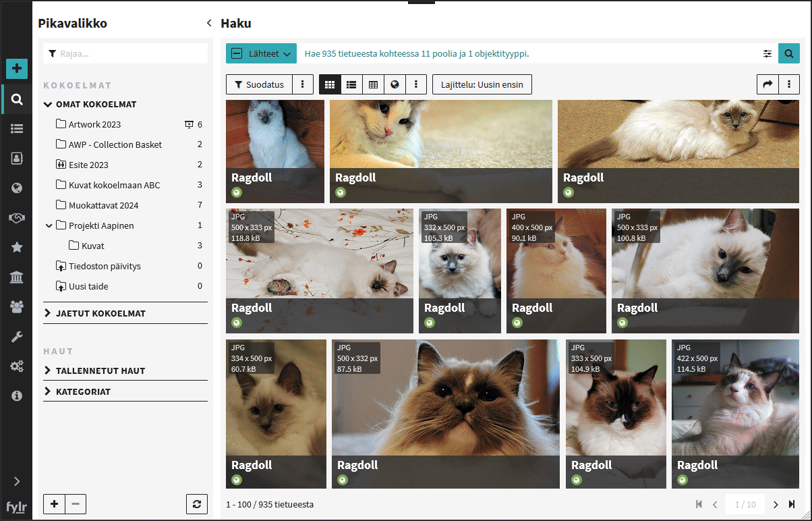
Task: Expand the JAETUT KOKOELMAT section
Action: pyautogui.click(x=48, y=313)
